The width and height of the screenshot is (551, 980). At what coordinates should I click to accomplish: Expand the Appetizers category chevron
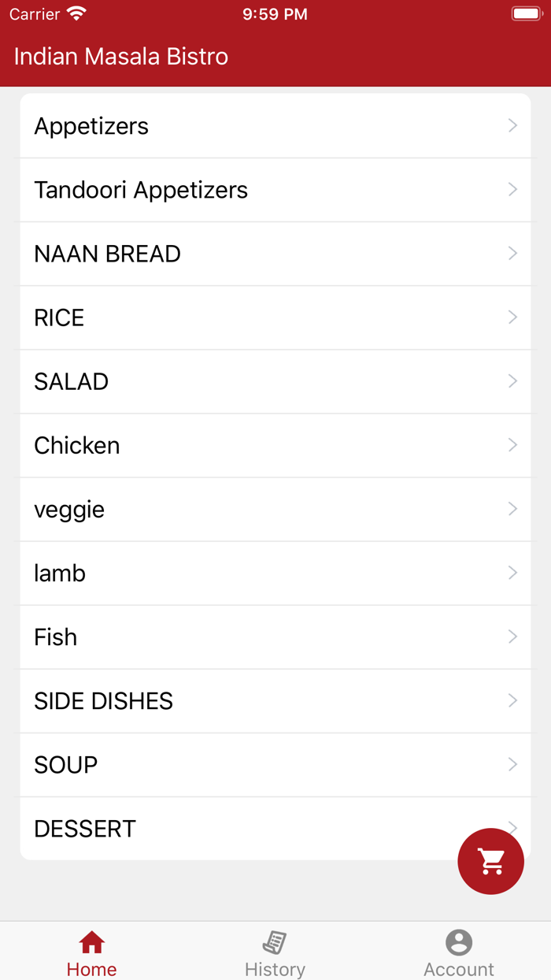[x=512, y=125]
